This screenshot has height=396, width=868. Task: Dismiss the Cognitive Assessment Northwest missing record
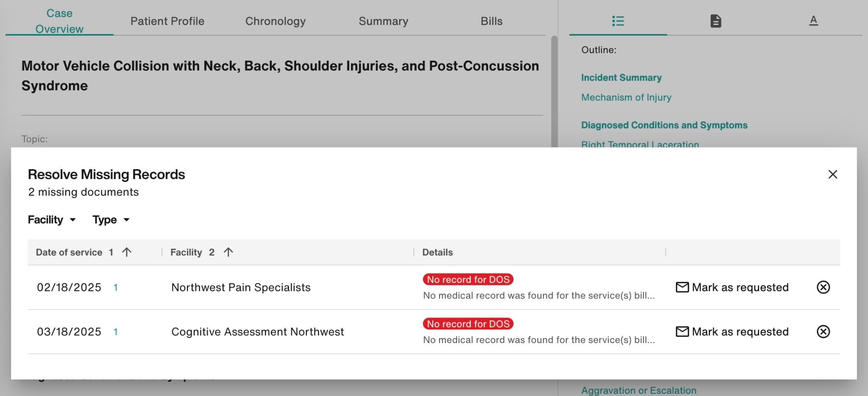coord(823,332)
